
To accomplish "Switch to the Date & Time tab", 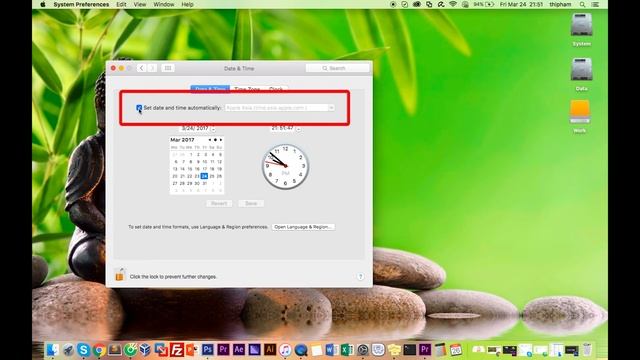I will 210,89.
